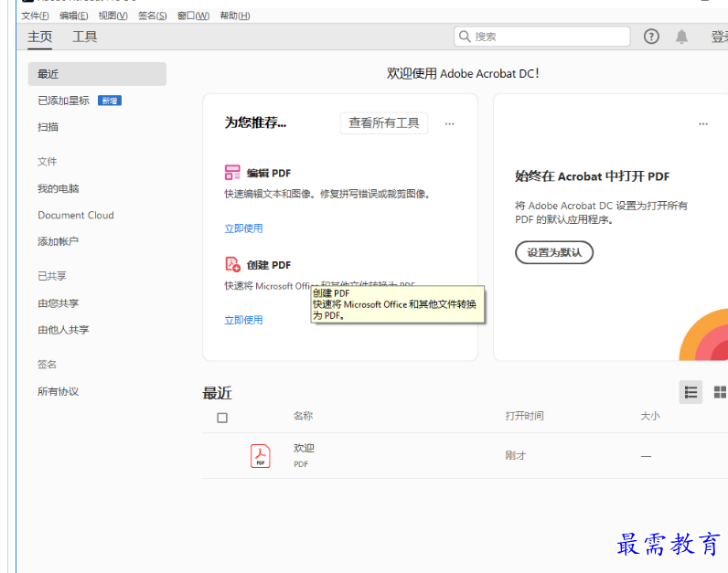Open more options on default PDF card

(x=703, y=124)
